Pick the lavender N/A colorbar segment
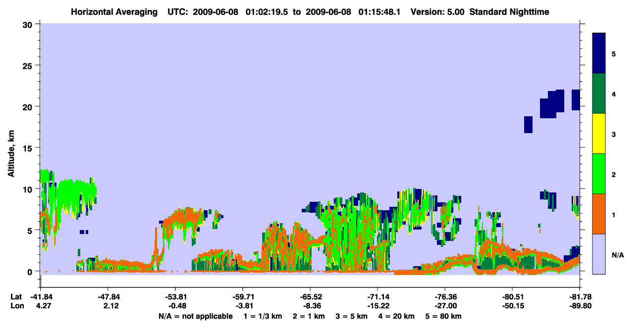Screen dimensions: 644x330 click(599, 254)
